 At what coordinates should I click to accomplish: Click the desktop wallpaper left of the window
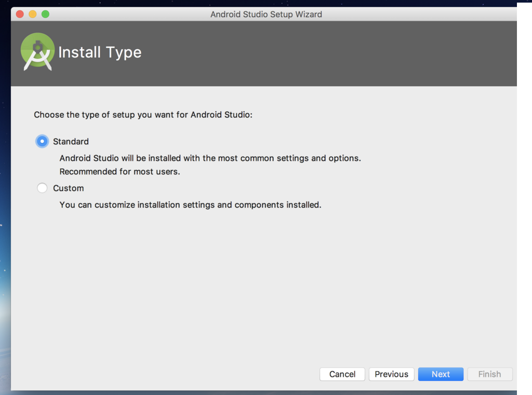5,208
